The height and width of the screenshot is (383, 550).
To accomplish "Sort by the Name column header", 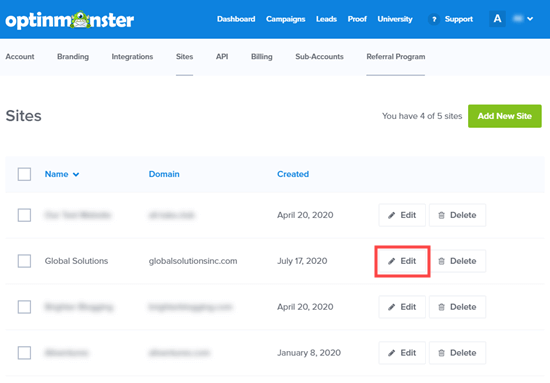I will (56, 174).
